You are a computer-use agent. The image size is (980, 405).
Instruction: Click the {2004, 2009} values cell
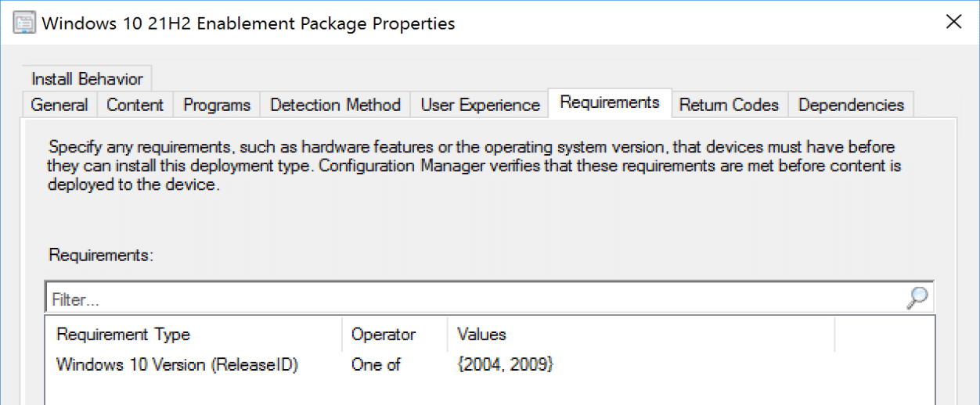point(505,364)
